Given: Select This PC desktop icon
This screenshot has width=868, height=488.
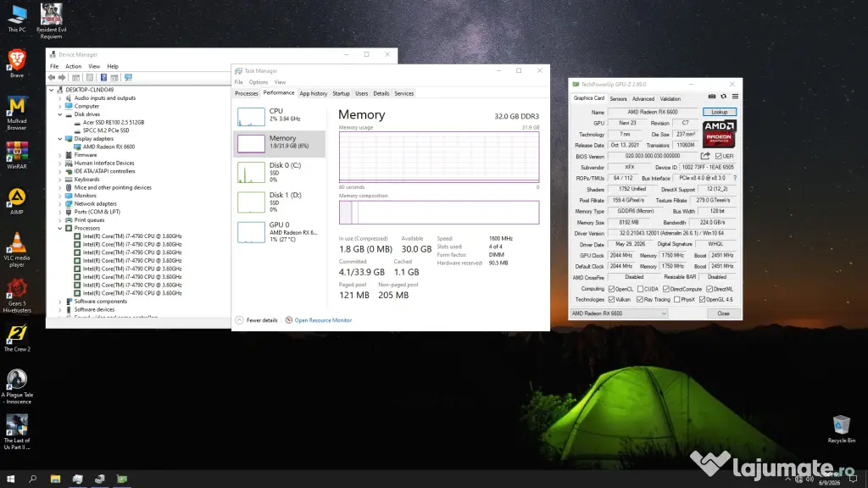Looking at the screenshot, I should 17,19.
